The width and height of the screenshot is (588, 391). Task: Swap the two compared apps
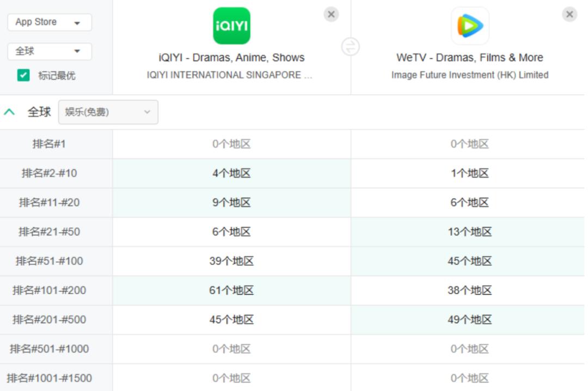[351, 47]
